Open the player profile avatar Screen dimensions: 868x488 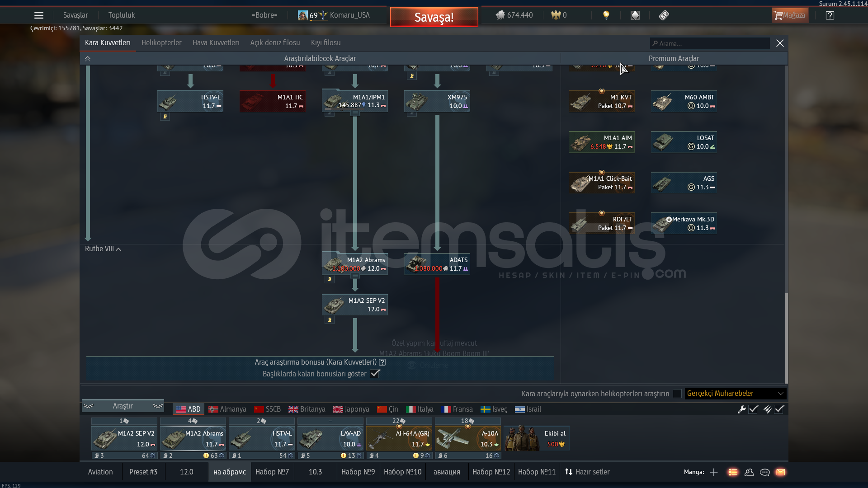(302, 15)
